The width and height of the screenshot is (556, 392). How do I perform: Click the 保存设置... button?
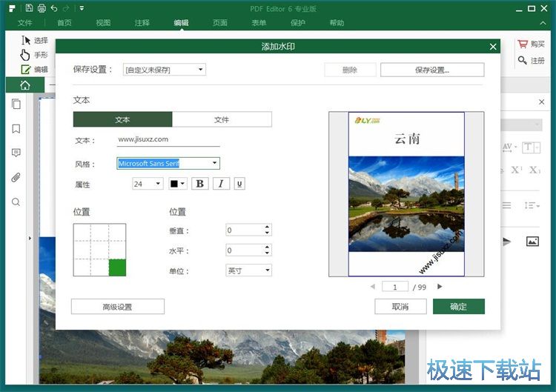[432, 70]
